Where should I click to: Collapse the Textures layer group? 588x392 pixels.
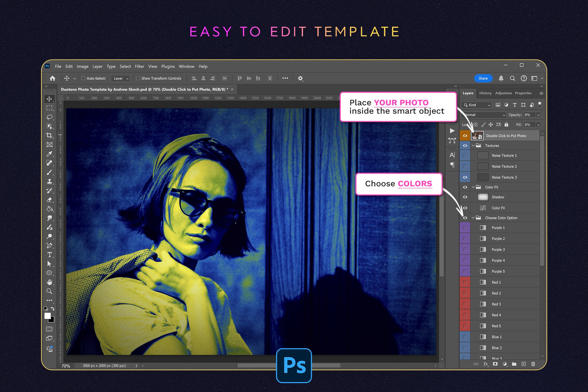coord(473,146)
